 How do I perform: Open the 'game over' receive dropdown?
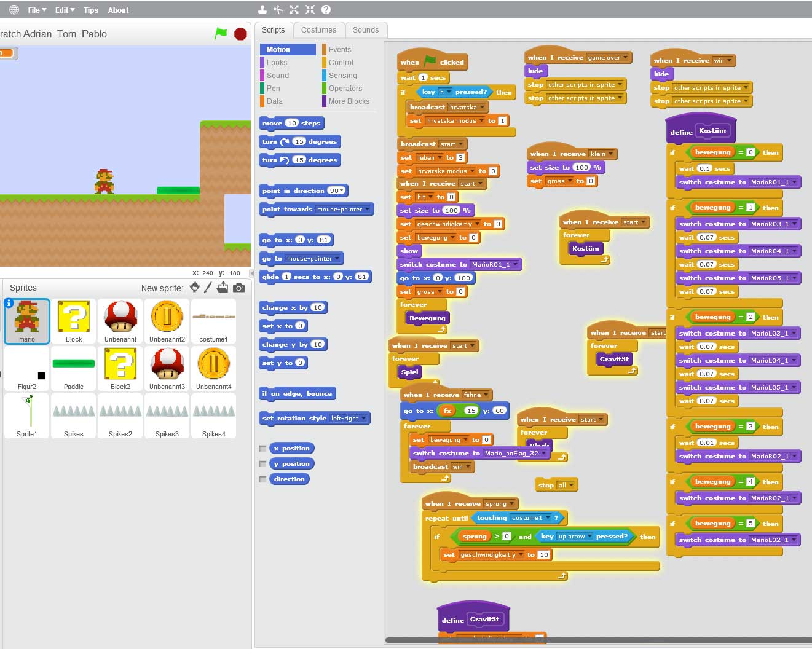(x=625, y=58)
